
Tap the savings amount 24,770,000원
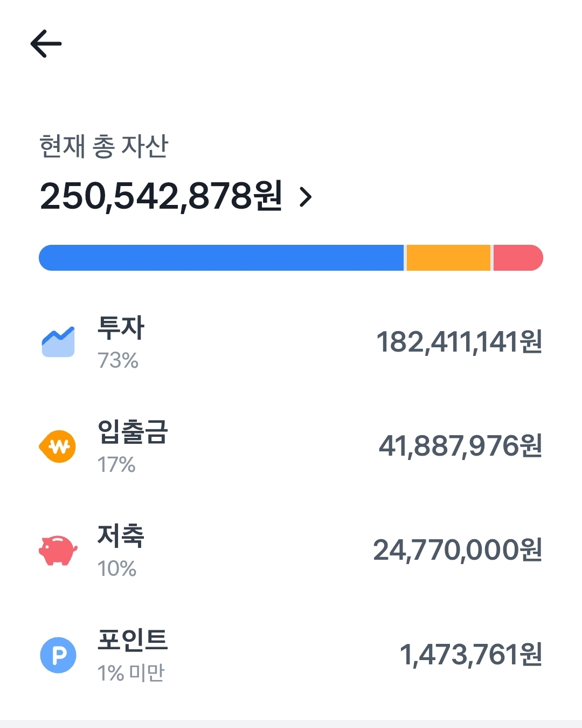(458, 550)
